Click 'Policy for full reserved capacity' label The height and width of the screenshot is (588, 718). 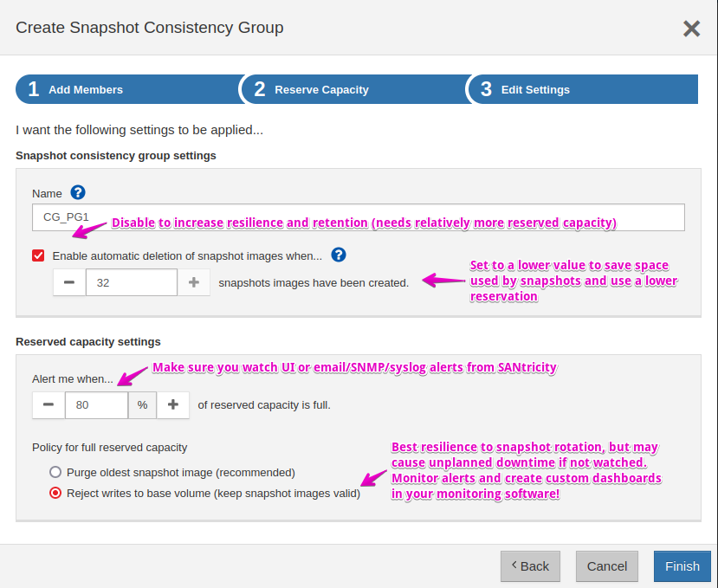[x=109, y=448]
